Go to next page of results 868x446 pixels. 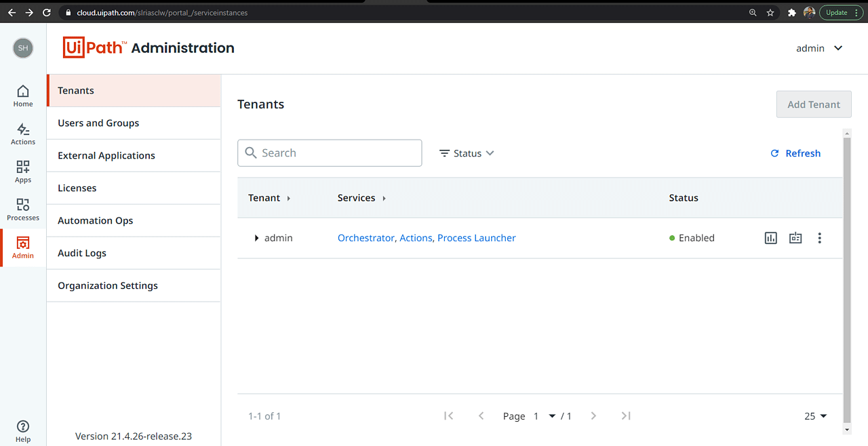(593, 415)
